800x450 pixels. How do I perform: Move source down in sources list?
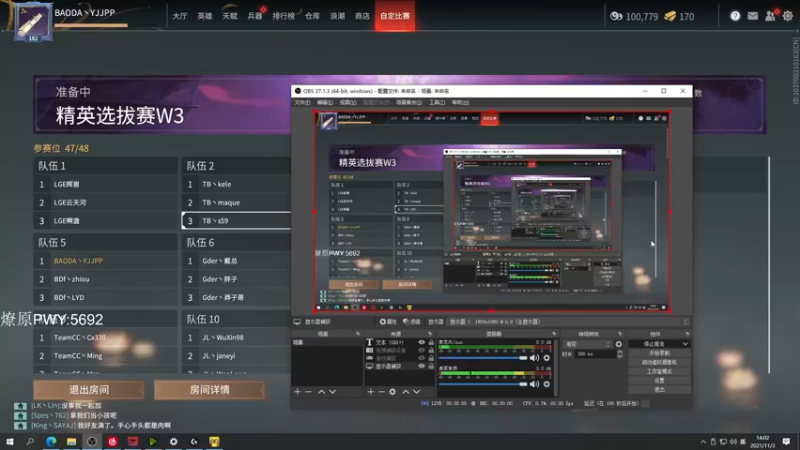(417, 392)
